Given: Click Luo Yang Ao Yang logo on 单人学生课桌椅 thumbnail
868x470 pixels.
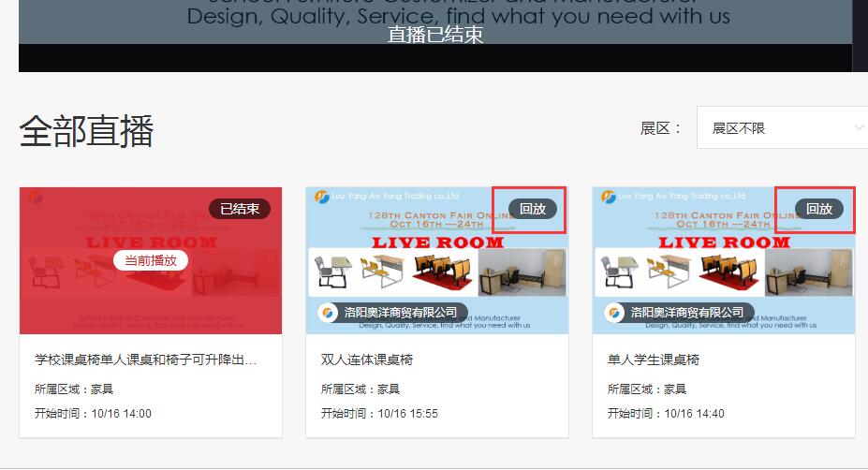Looking at the screenshot, I should tap(607, 197).
